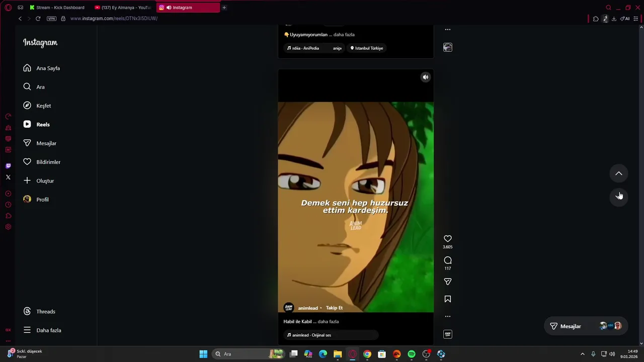Open the Opera AI button
Viewport: 644px width, 362px height.
tap(625, 19)
